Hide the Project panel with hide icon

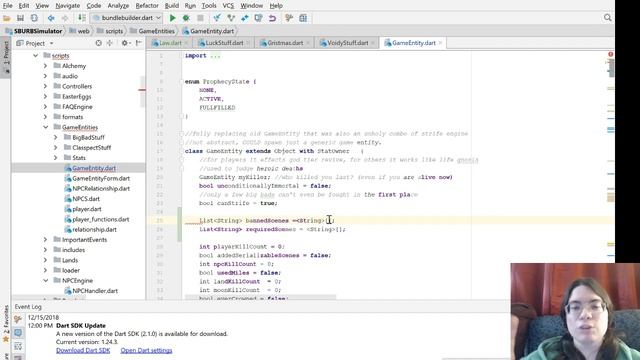point(139,43)
